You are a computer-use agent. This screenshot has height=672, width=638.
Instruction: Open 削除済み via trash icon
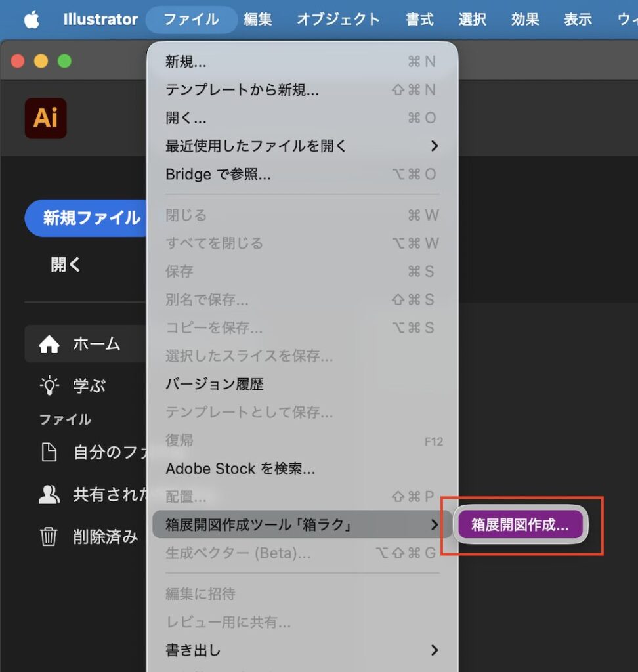pyautogui.click(x=49, y=537)
